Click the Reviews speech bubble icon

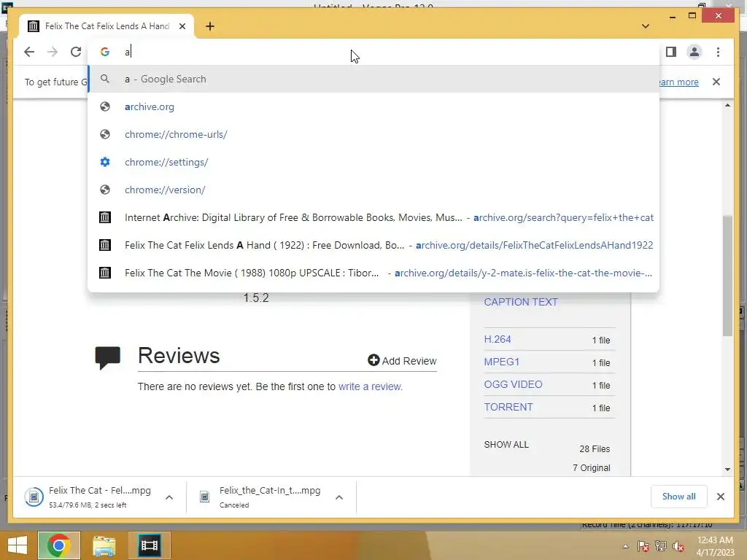click(108, 358)
